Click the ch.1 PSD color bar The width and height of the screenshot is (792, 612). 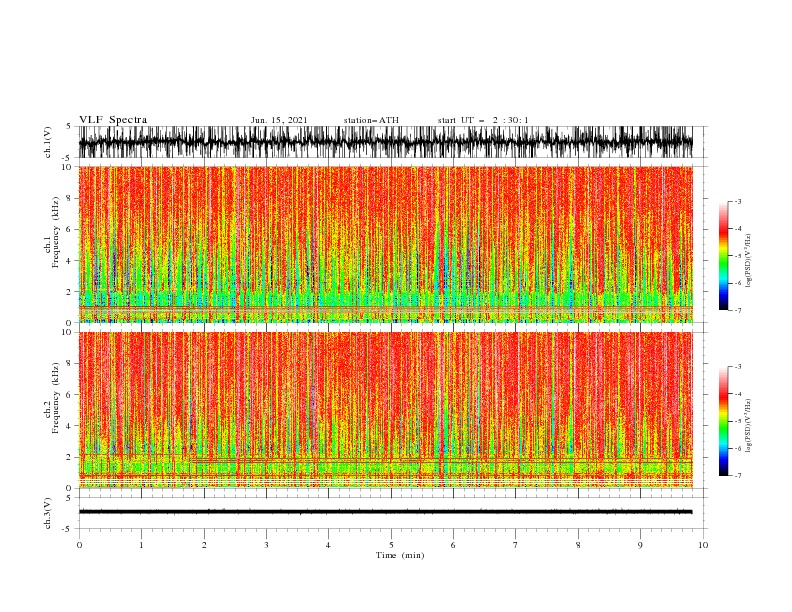pyautogui.click(x=723, y=256)
